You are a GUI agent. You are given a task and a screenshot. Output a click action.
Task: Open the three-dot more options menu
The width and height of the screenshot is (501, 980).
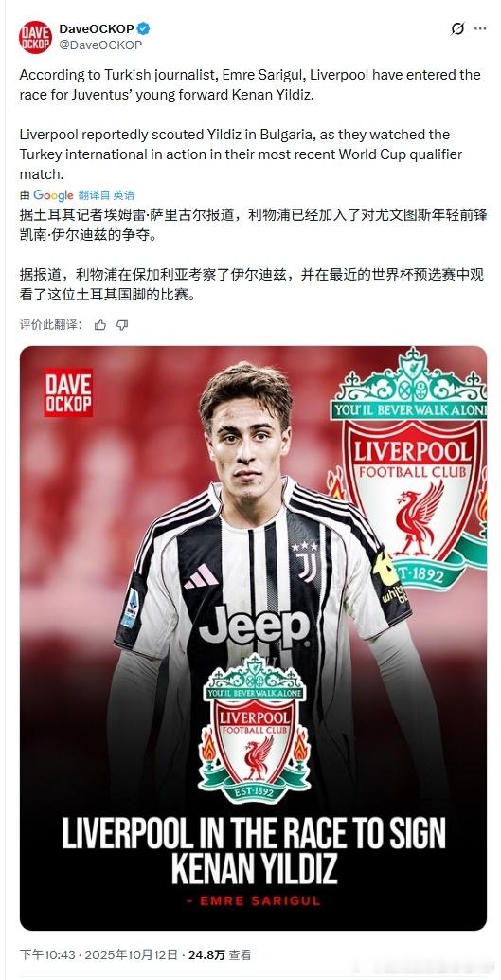(480, 28)
